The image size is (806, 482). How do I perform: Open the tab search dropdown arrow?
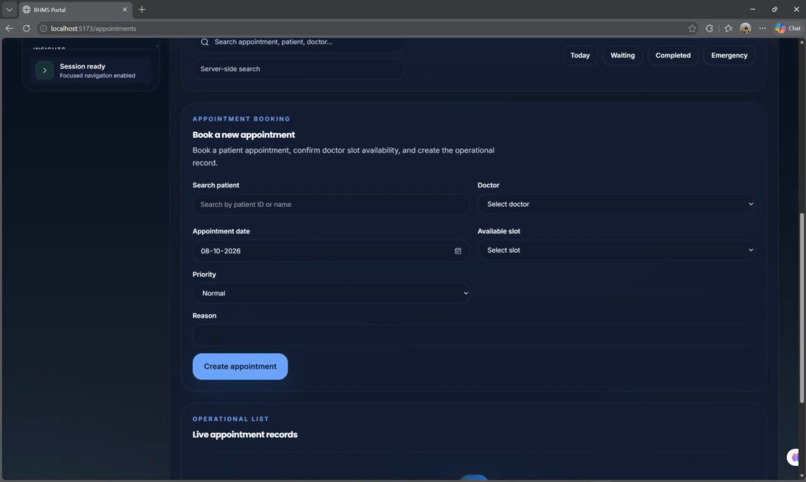9,9
